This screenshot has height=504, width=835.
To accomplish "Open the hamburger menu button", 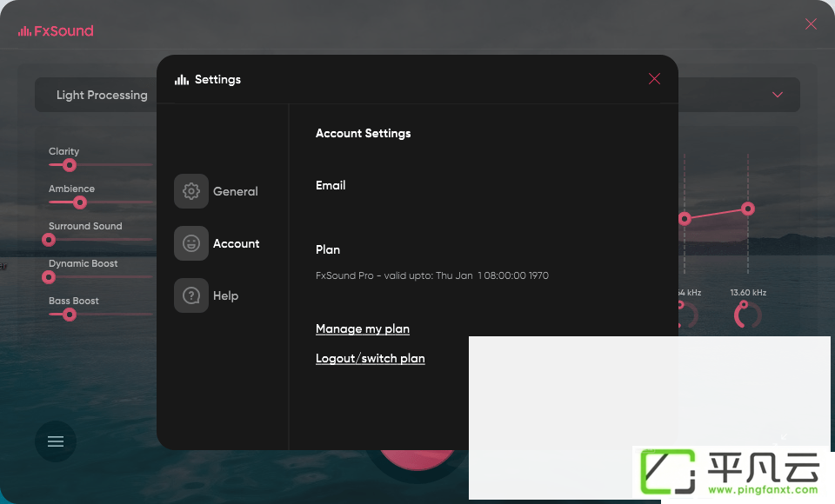I will pyautogui.click(x=56, y=441).
